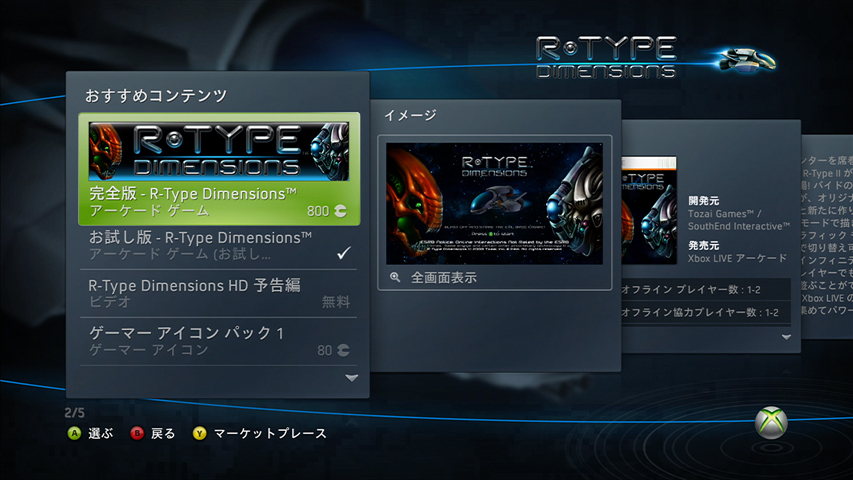Click the マーケットプレース label

(x=270, y=434)
